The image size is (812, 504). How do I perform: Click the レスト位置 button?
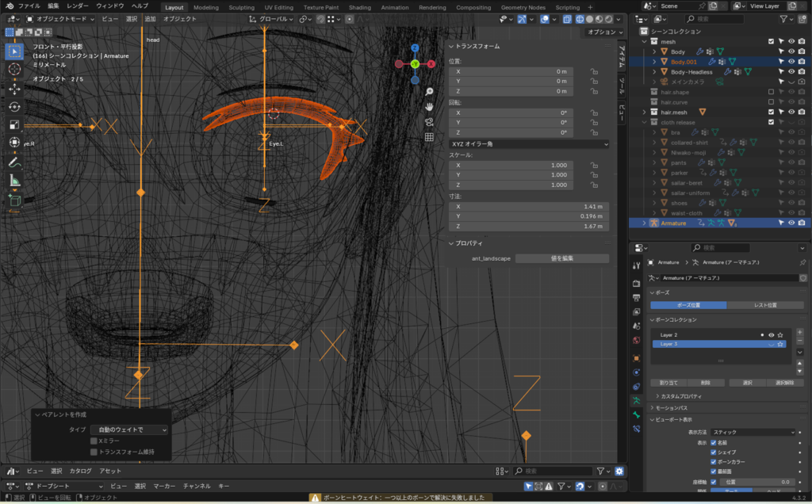[x=764, y=305]
